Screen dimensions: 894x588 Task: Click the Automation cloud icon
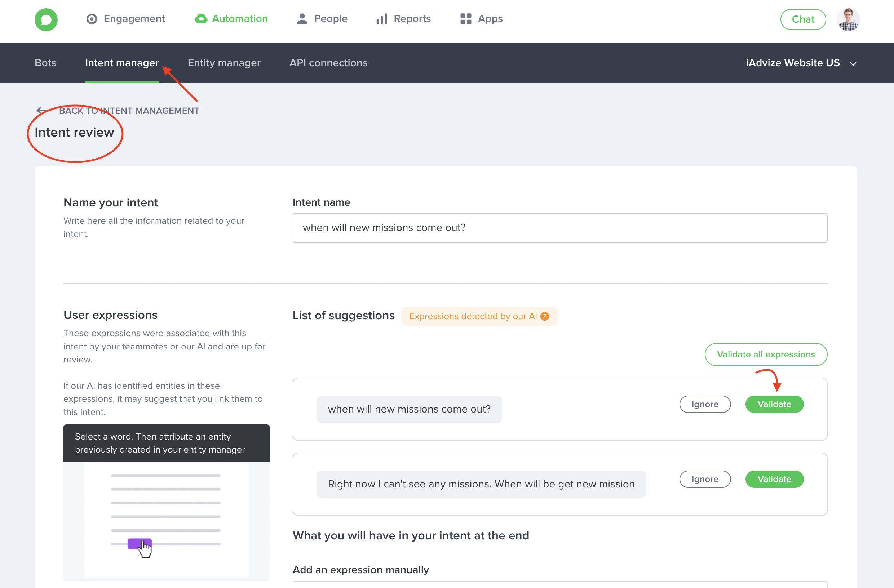point(201,19)
